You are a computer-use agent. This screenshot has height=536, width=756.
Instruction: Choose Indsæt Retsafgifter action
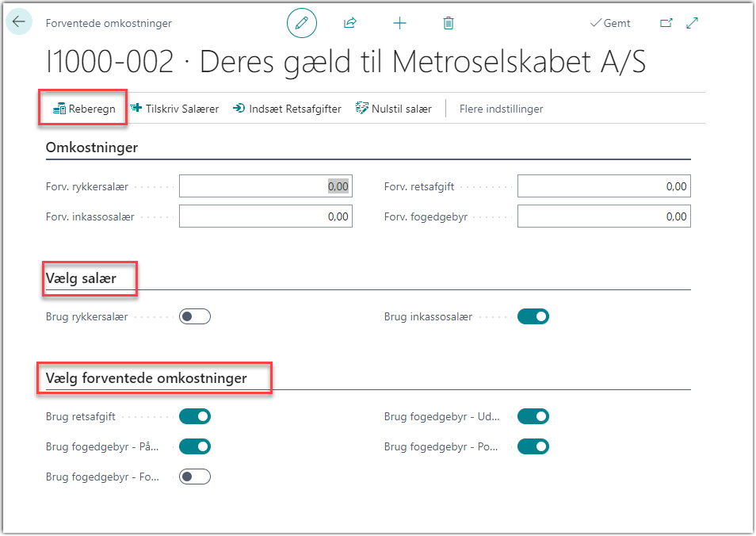(x=288, y=109)
